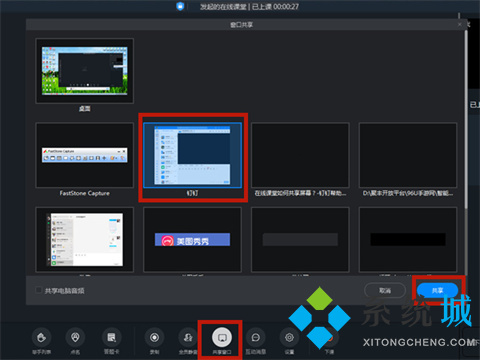Enable the share computer audio checkbox
480x360 pixels.
39,290
